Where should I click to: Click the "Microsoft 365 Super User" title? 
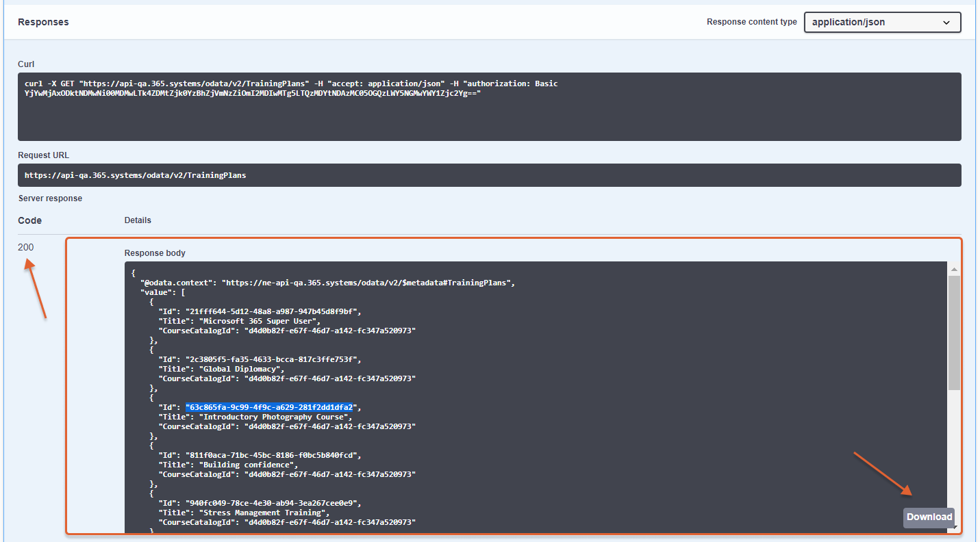pyautogui.click(x=260, y=321)
